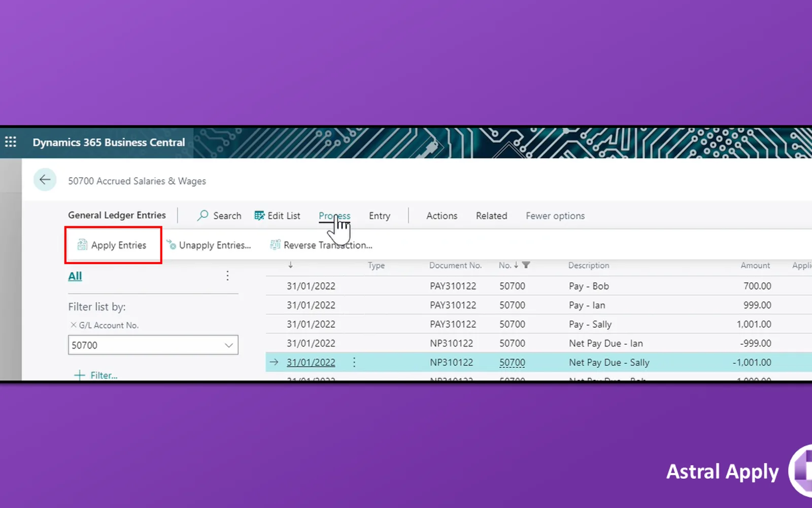The image size is (812, 508).
Task: Open the Entry menu
Action: point(380,216)
